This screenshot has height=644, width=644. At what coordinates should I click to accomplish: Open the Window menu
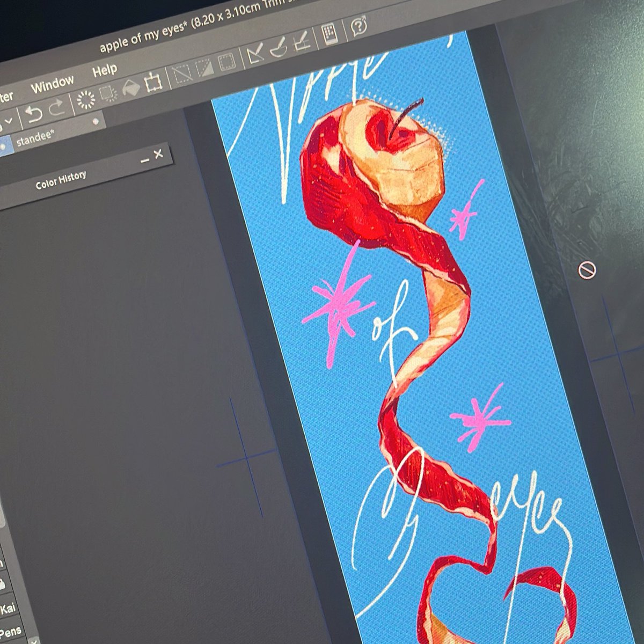52,83
